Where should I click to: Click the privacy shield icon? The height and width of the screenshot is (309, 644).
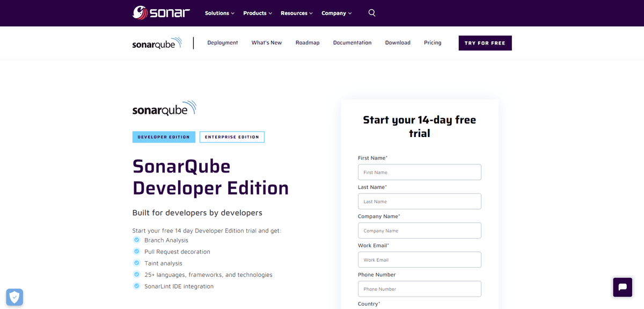(x=14, y=297)
